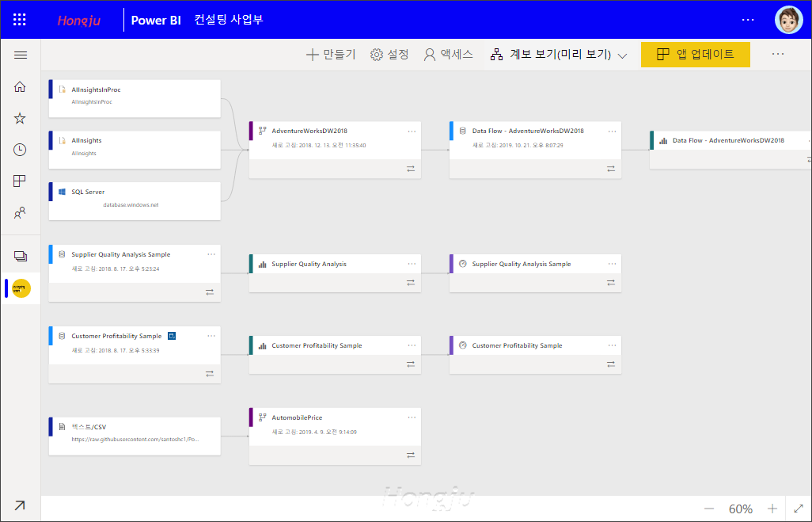Screen dimensions: 812x522
Task: Click the fit to screen expand icon
Action: click(x=799, y=509)
